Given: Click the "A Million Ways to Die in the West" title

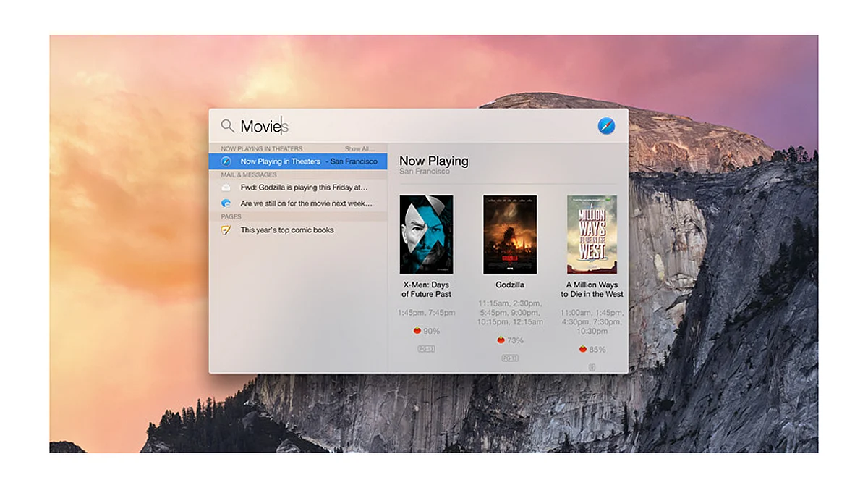Looking at the screenshot, I should click(592, 290).
